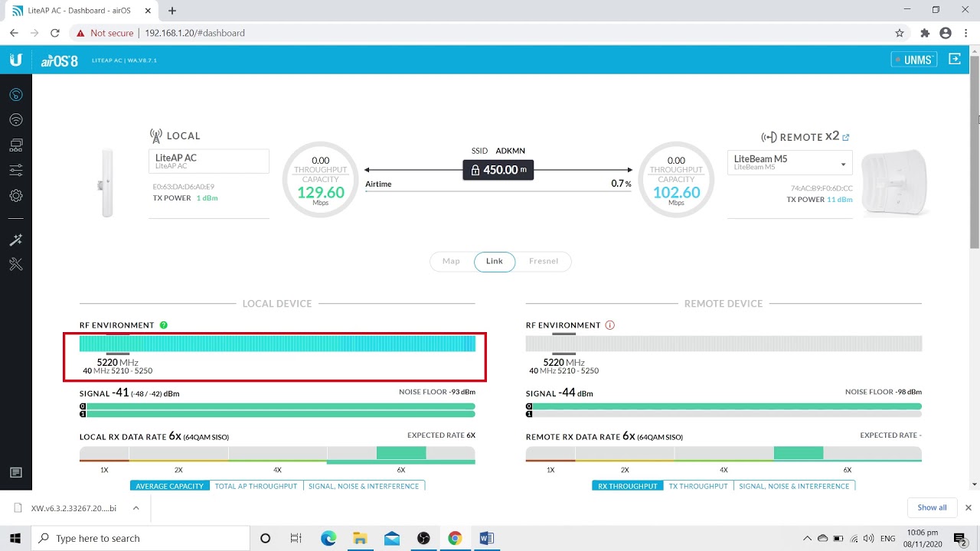Expand the XW firmware download item menu
The height and width of the screenshot is (551, 980).
(136, 507)
